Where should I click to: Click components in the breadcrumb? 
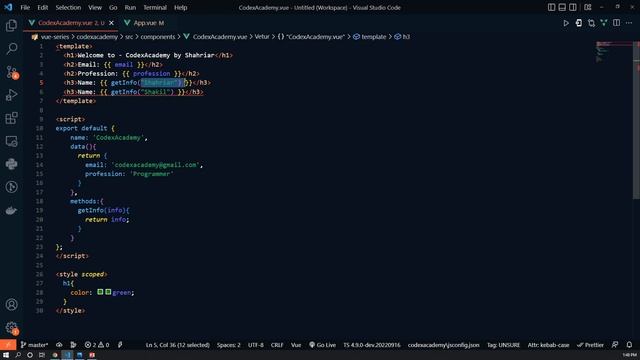click(x=158, y=37)
